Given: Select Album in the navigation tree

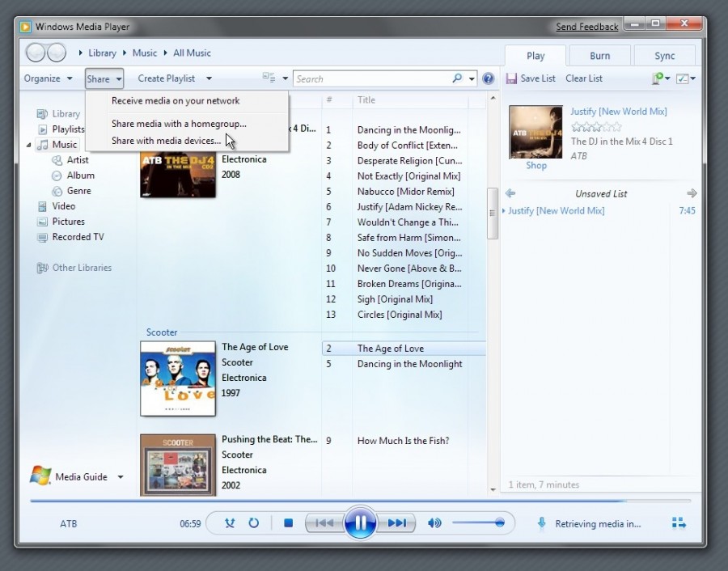Looking at the screenshot, I should tap(80, 175).
